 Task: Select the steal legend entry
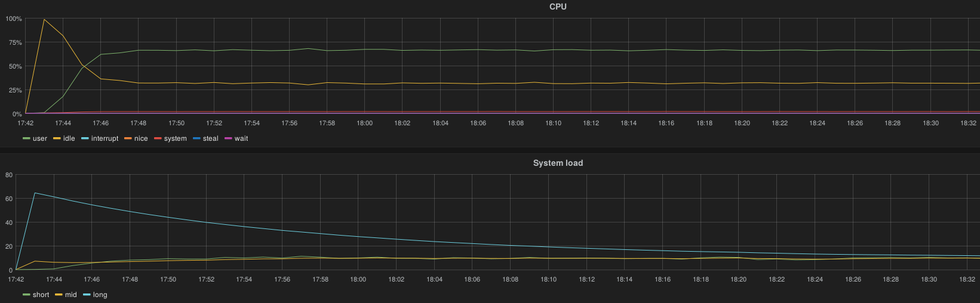[210, 138]
